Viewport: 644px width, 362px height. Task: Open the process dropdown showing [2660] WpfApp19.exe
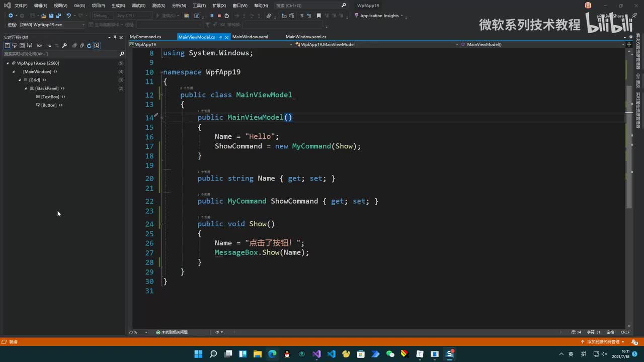point(52,25)
